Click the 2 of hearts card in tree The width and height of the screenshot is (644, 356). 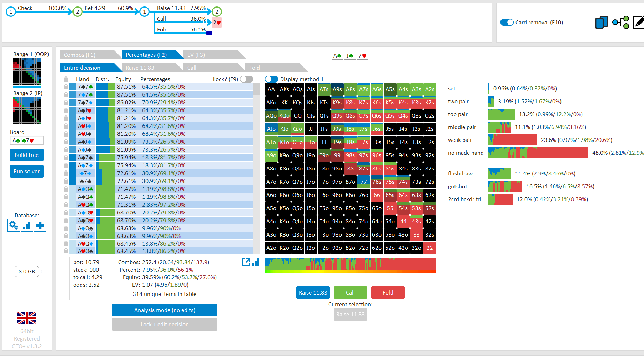click(x=217, y=23)
